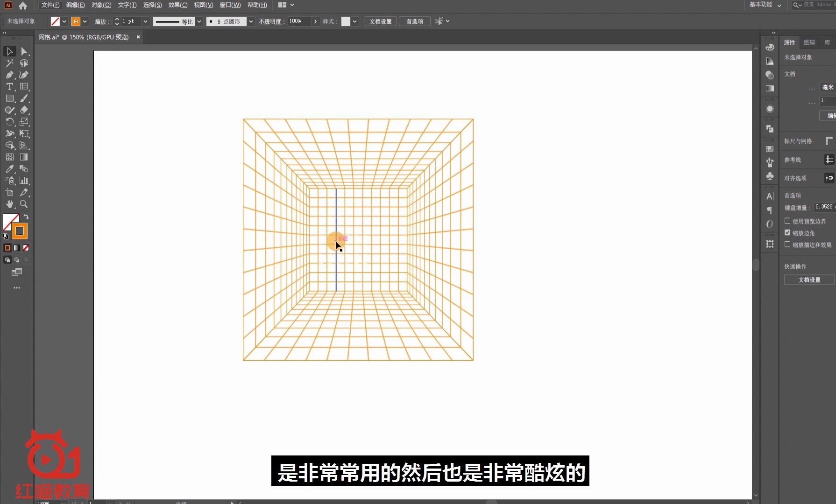Select the Type tool
The width and height of the screenshot is (836, 504).
click(9, 86)
